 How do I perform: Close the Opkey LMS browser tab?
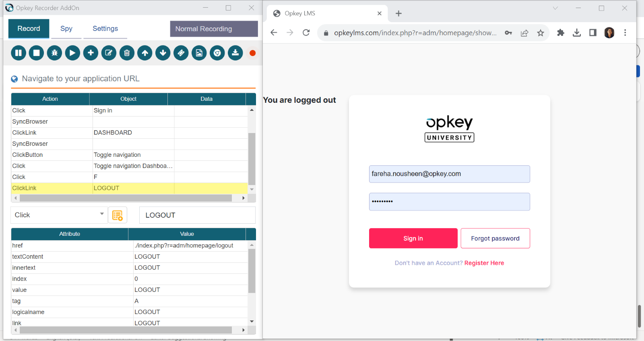pyautogui.click(x=380, y=13)
